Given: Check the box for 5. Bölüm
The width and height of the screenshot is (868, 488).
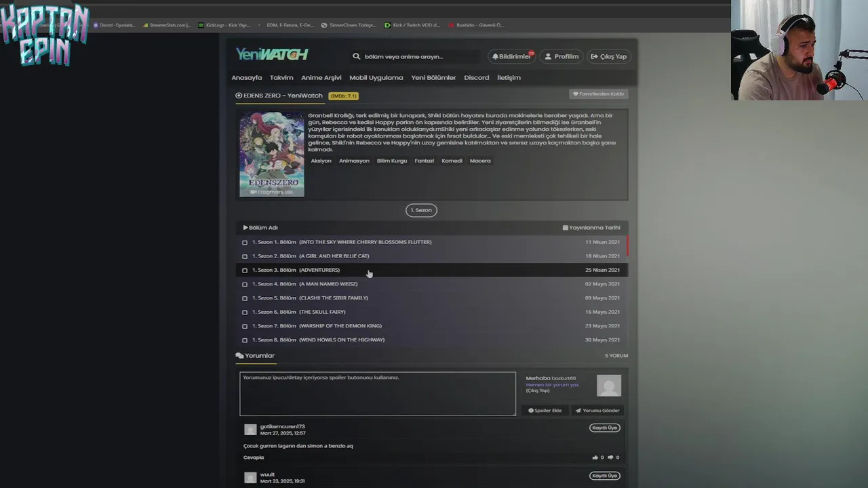Looking at the screenshot, I should click(x=245, y=298).
